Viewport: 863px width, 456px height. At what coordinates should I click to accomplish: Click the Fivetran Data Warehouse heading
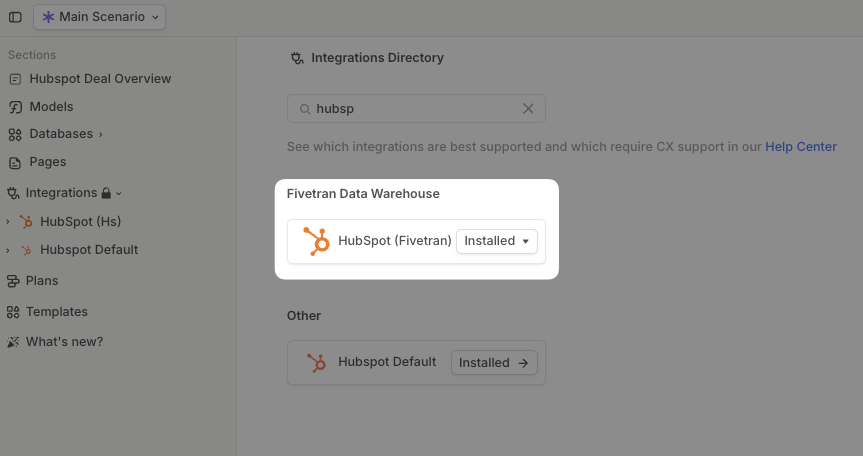click(x=363, y=194)
